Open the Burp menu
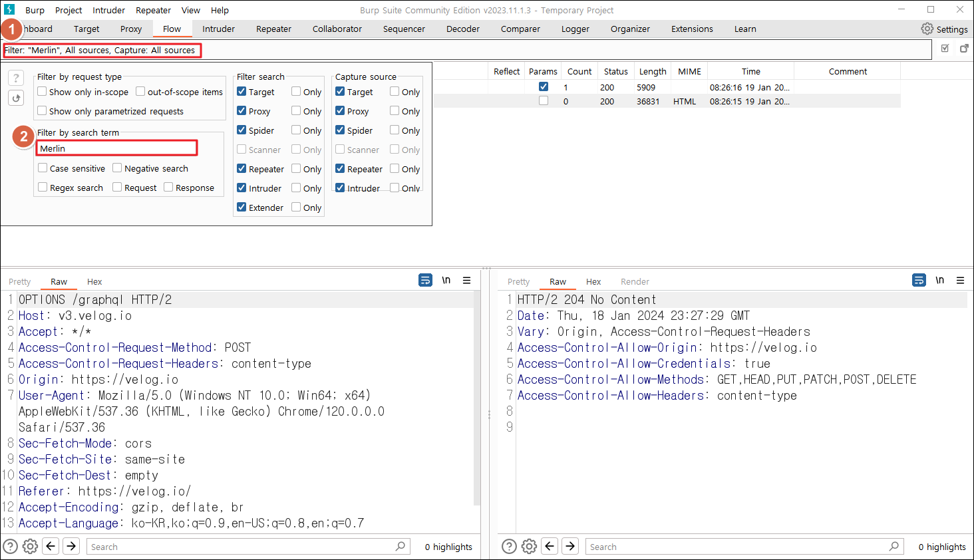This screenshot has width=974, height=560. 35,10
